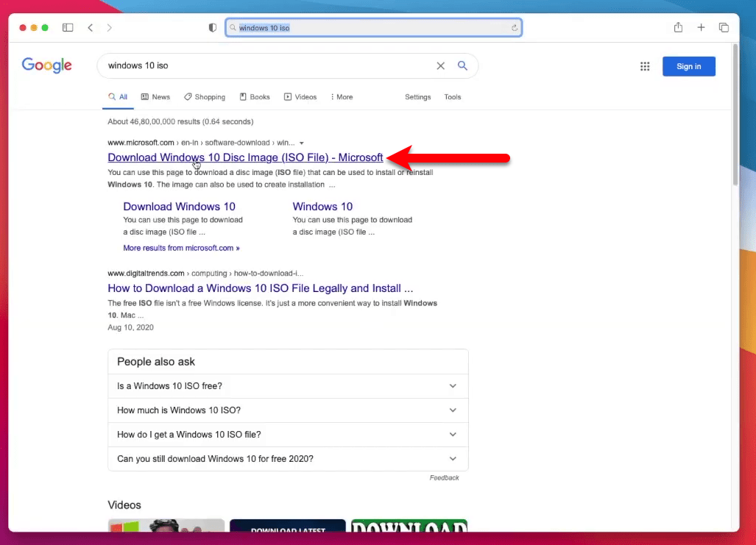Image resolution: width=756 pixels, height=545 pixels.
Task: Click the result count text 'About 46,80,00,000 results'
Action: click(153, 121)
